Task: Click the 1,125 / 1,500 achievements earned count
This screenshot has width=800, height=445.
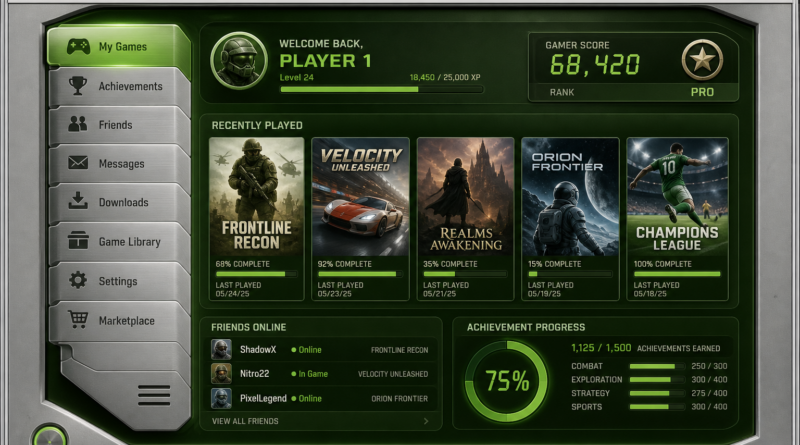Action: coord(601,348)
